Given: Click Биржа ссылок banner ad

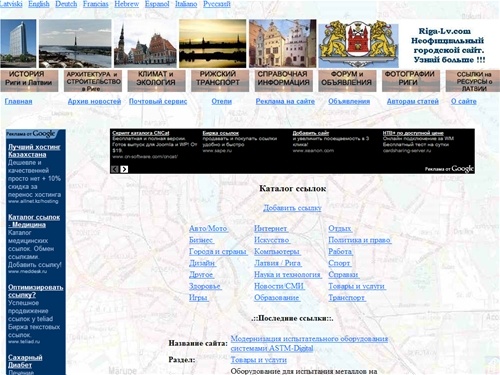Looking at the screenshot, I should point(221,133).
